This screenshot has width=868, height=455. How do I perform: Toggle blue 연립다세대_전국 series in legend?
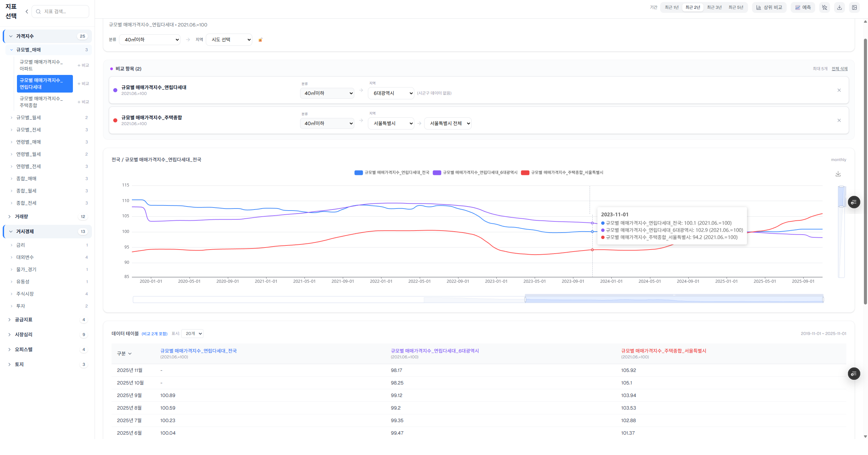tap(392, 173)
